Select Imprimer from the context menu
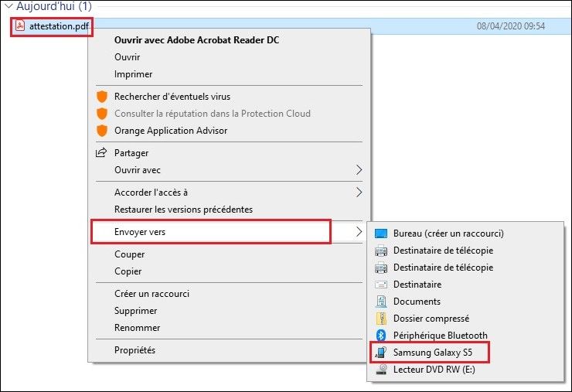Image resolution: width=572 pixels, height=392 pixels. 133,74
